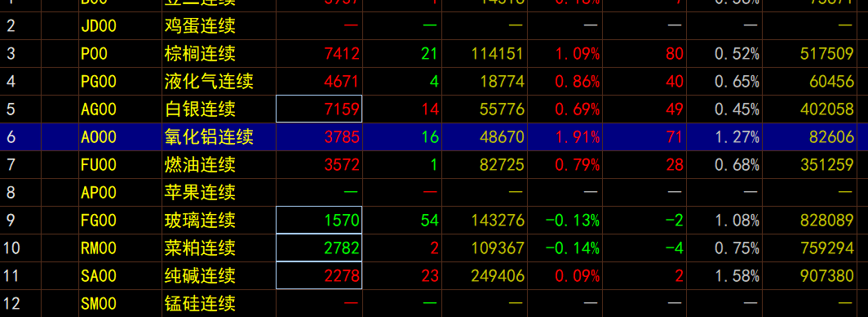Click price 3572 for 燃油连续
This screenshot has width=868, height=317.
(x=343, y=164)
